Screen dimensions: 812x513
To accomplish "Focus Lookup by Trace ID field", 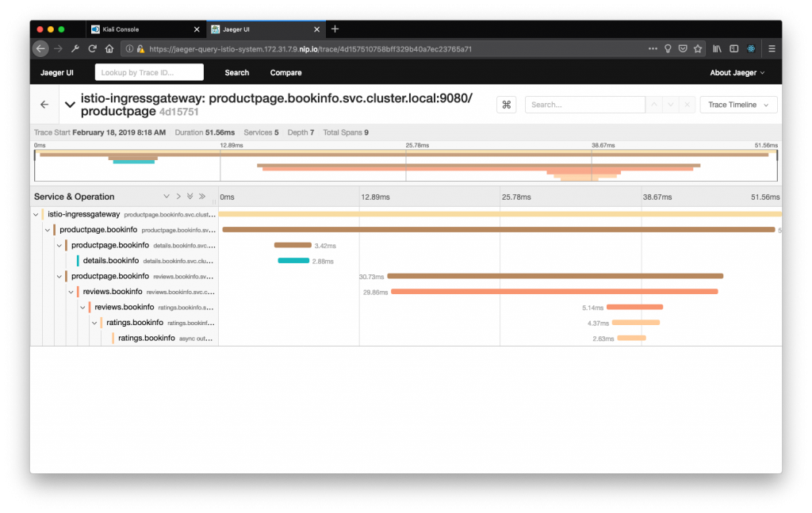I will tap(149, 72).
